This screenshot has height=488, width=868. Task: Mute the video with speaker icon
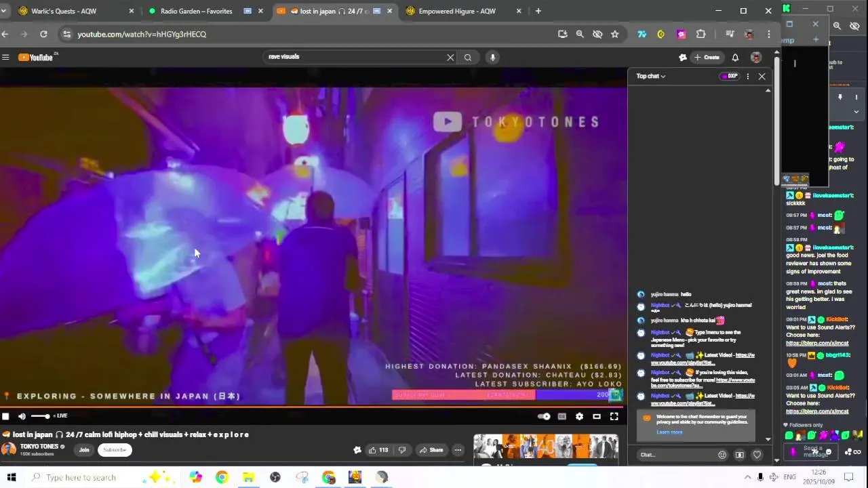point(22,416)
